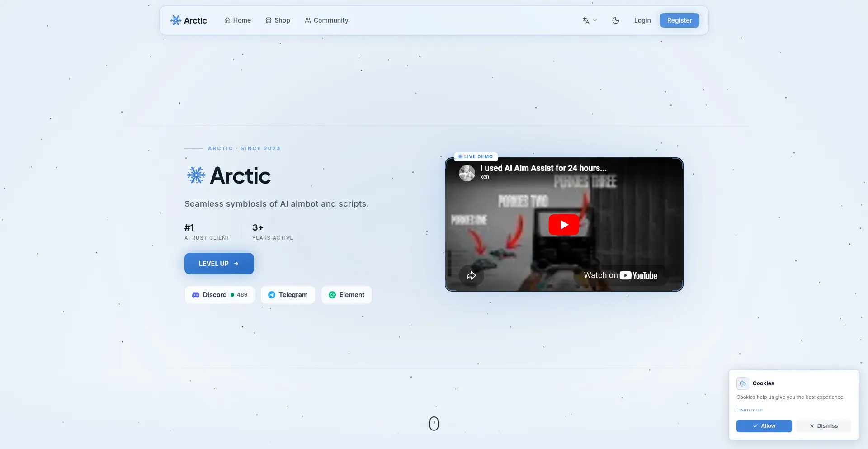Click the '#1' statistic value
The width and height of the screenshot is (868, 449).
point(189,227)
